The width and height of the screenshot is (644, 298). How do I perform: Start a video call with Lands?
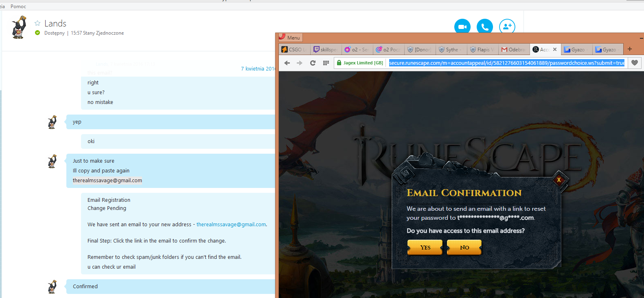[x=462, y=27]
